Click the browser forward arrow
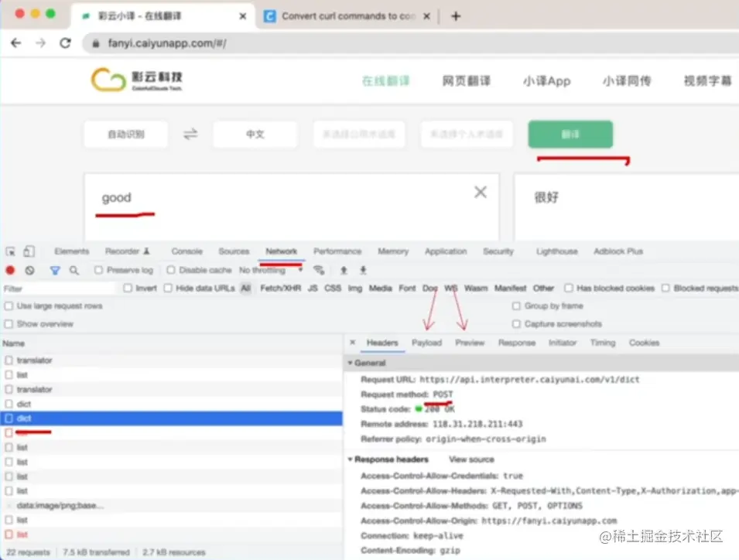This screenshot has width=739, height=560. coord(41,43)
